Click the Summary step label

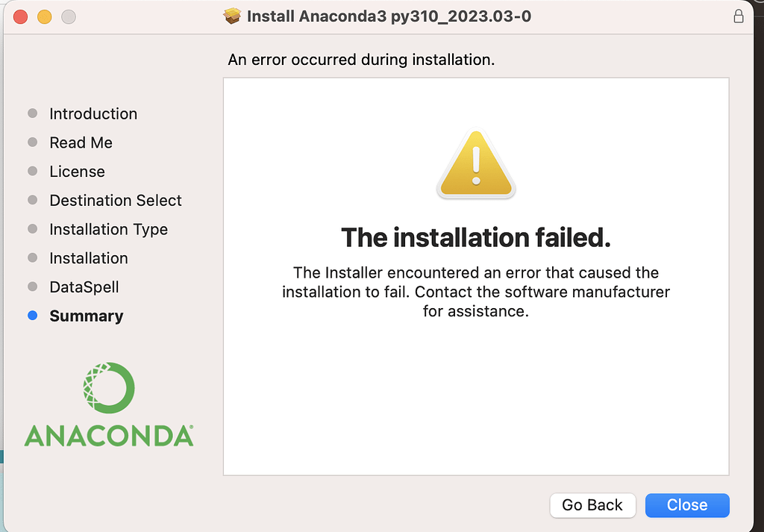pos(87,316)
